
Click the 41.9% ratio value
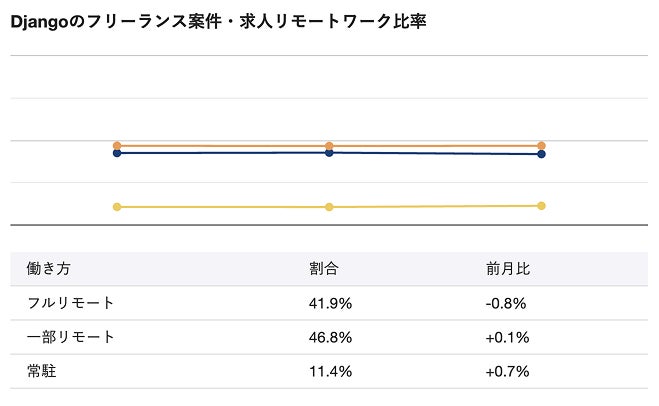coord(330,303)
